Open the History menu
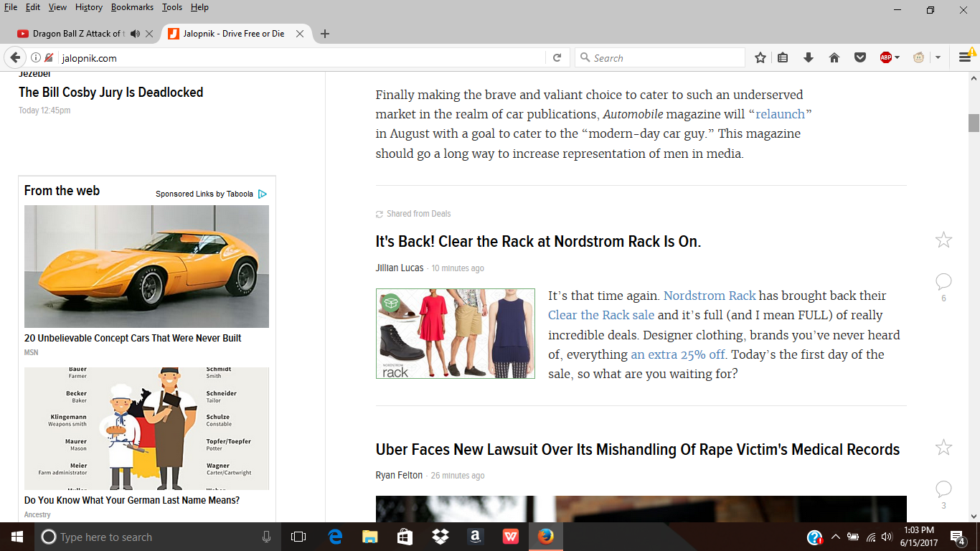Viewport: 980px width, 551px height. click(x=89, y=7)
